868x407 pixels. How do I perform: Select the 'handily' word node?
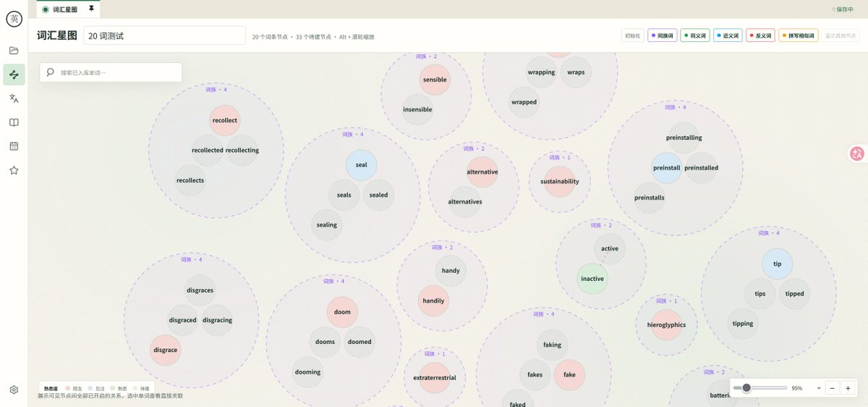434,301
